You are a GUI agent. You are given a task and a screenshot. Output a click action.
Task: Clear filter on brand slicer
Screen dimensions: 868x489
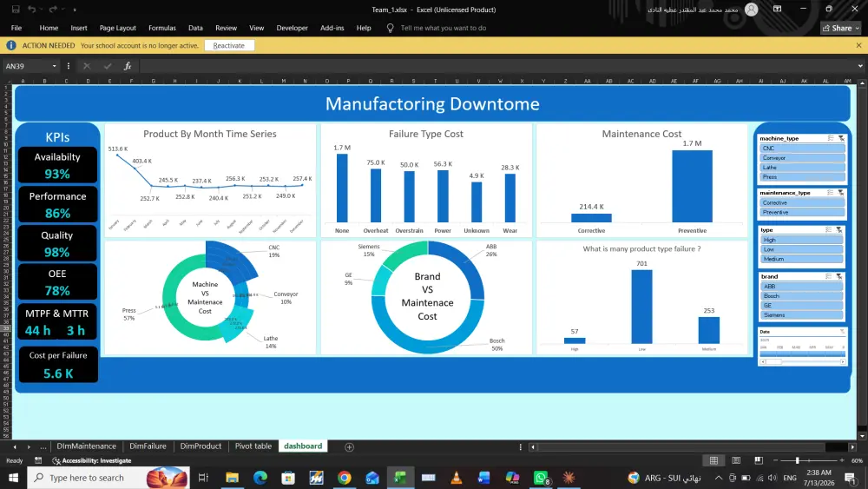click(x=839, y=276)
